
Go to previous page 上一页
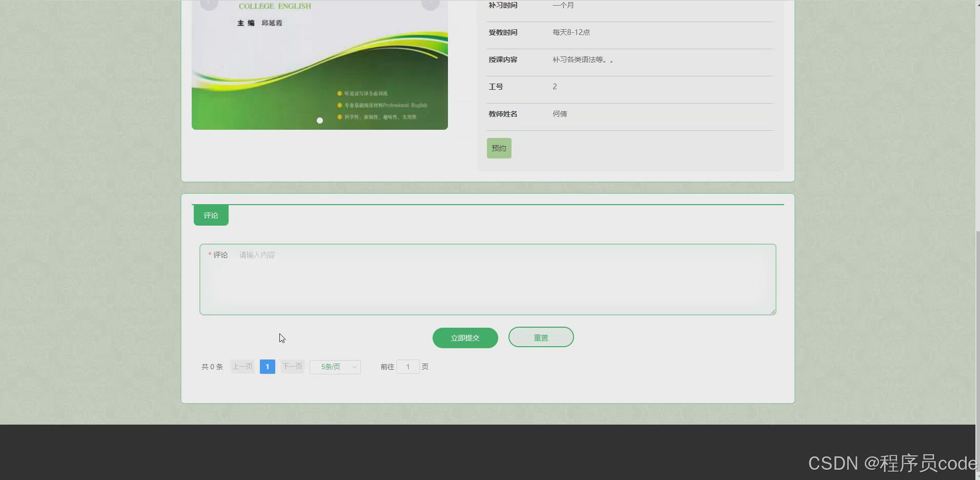point(242,367)
